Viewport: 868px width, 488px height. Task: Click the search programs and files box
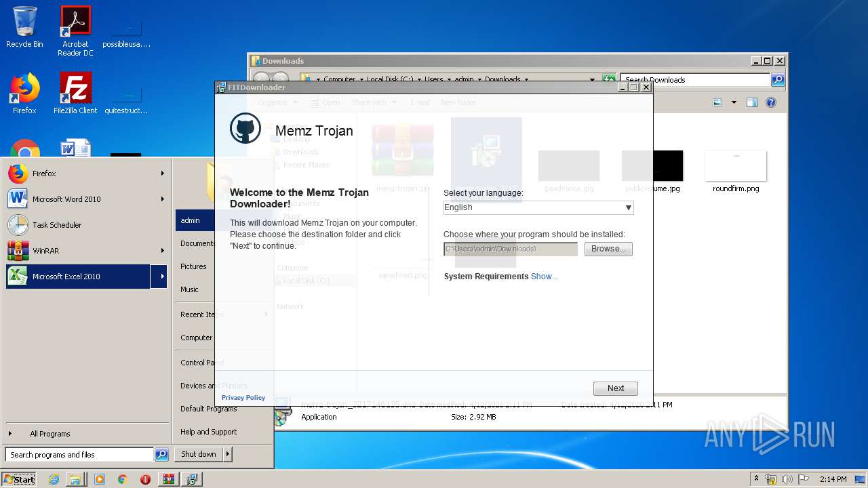(79, 455)
